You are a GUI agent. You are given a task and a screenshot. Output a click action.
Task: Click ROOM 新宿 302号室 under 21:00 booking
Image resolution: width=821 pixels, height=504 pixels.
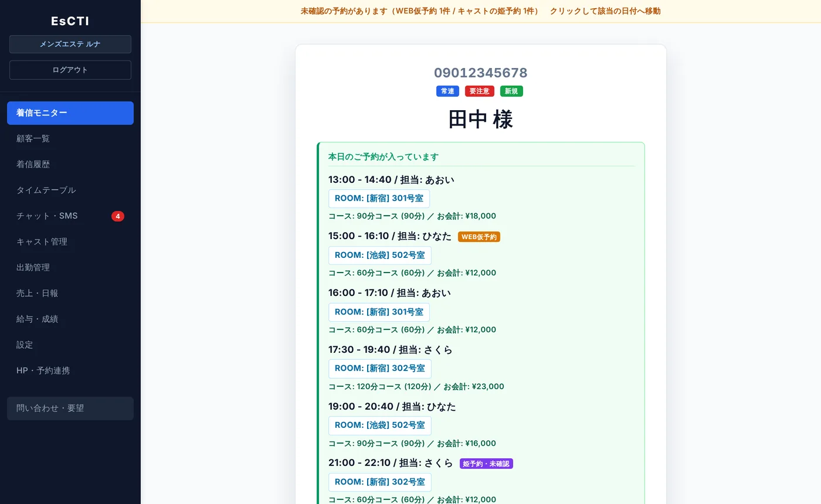(380, 482)
